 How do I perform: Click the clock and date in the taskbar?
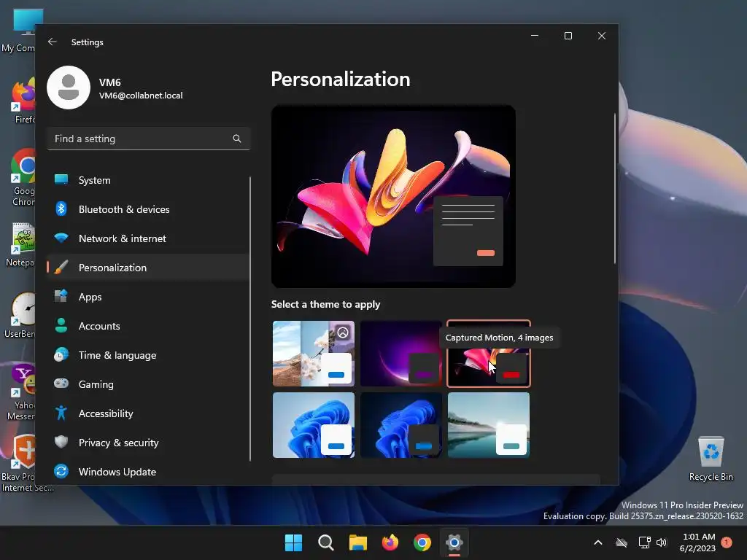coord(698,542)
